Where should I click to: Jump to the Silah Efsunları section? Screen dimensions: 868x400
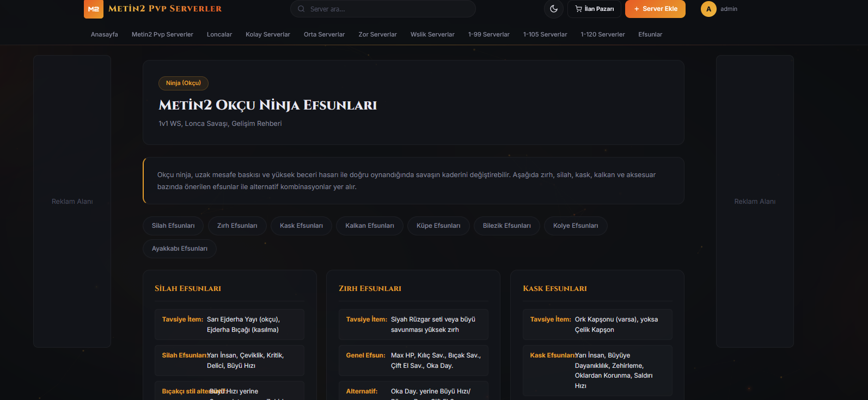[x=173, y=226]
